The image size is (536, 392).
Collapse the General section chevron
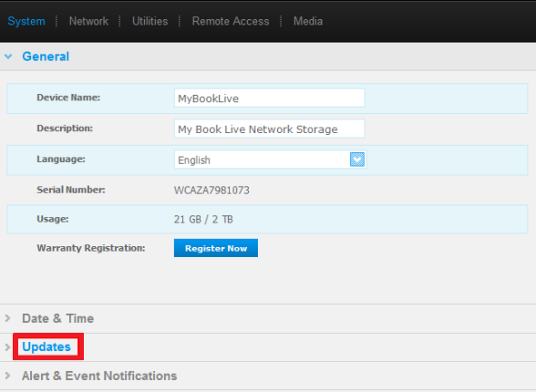(8, 57)
